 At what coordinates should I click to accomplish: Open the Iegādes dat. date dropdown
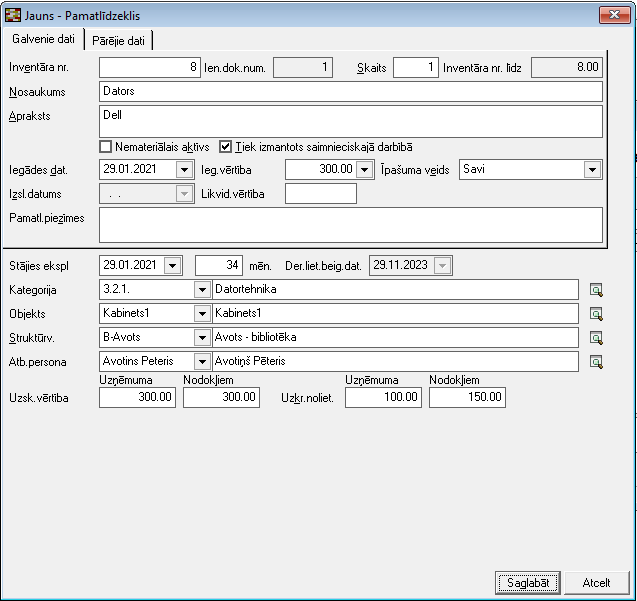(184, 169)
